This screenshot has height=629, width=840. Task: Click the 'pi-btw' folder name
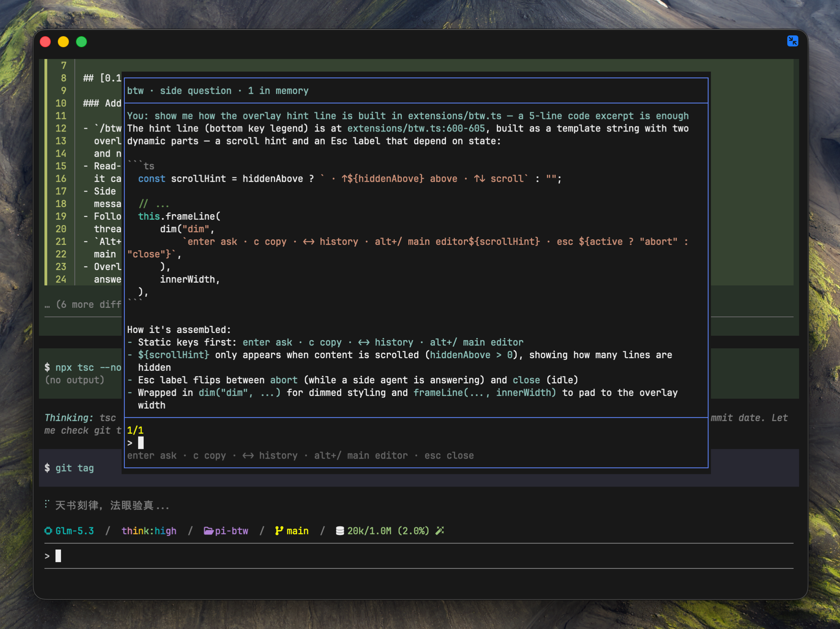[x=231, y=531]
